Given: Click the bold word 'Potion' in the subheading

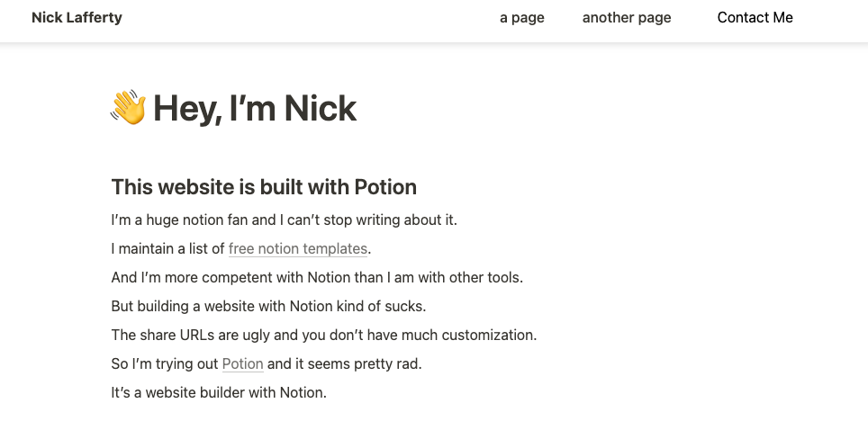Looking at the screenshot, I should (x=385, y=187).
